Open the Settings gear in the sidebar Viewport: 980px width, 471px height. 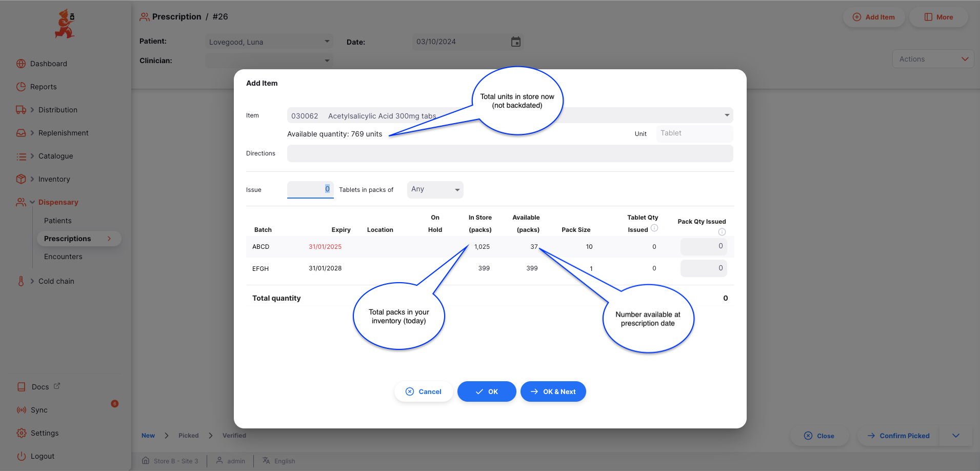point(22,433)
